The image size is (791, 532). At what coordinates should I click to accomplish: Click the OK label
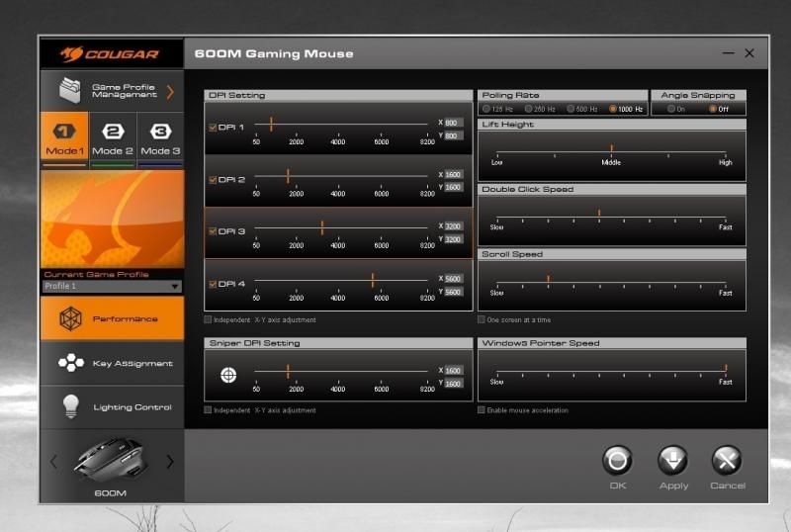point(617,486)
